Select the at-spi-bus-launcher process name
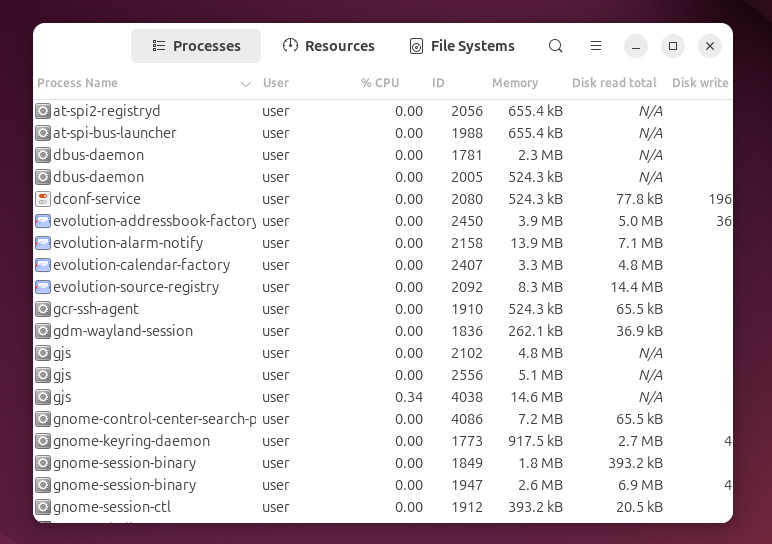The image size is (772, 544). click(115, 133)
